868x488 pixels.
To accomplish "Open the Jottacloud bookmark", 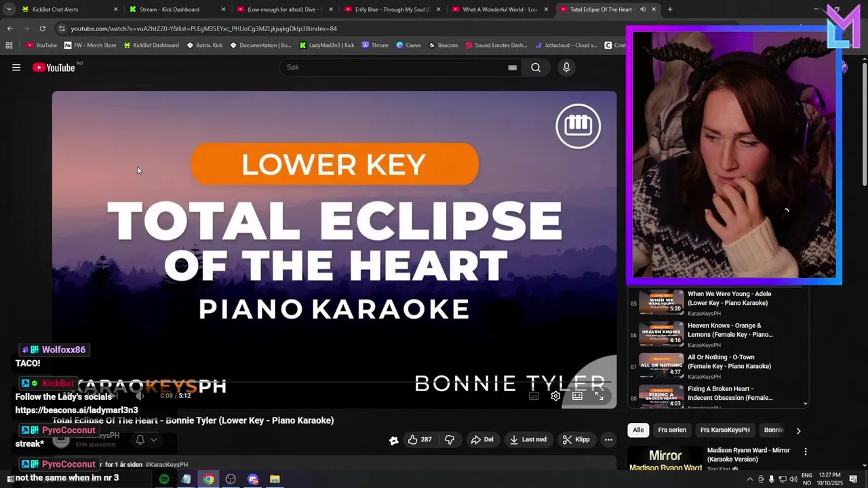I will (566, 45).
